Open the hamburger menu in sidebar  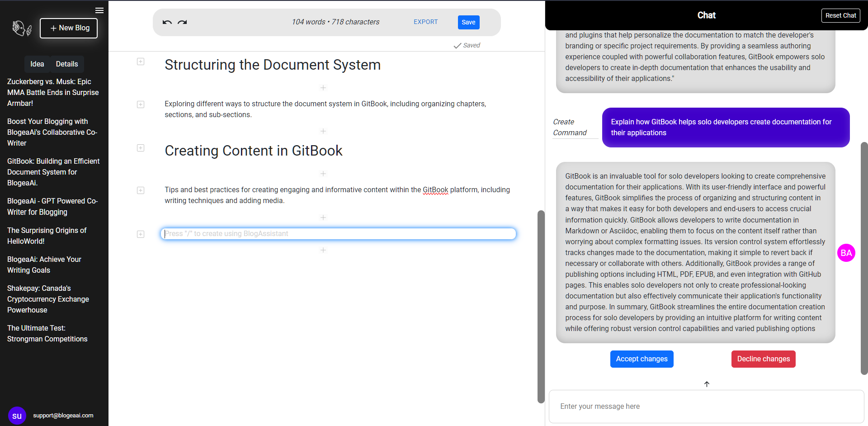(99, 10)
